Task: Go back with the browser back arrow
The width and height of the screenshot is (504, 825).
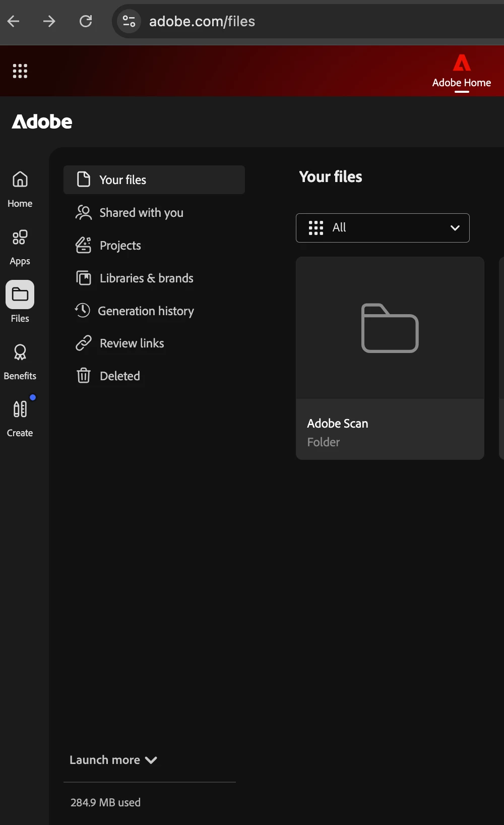Action: [14, 21]
